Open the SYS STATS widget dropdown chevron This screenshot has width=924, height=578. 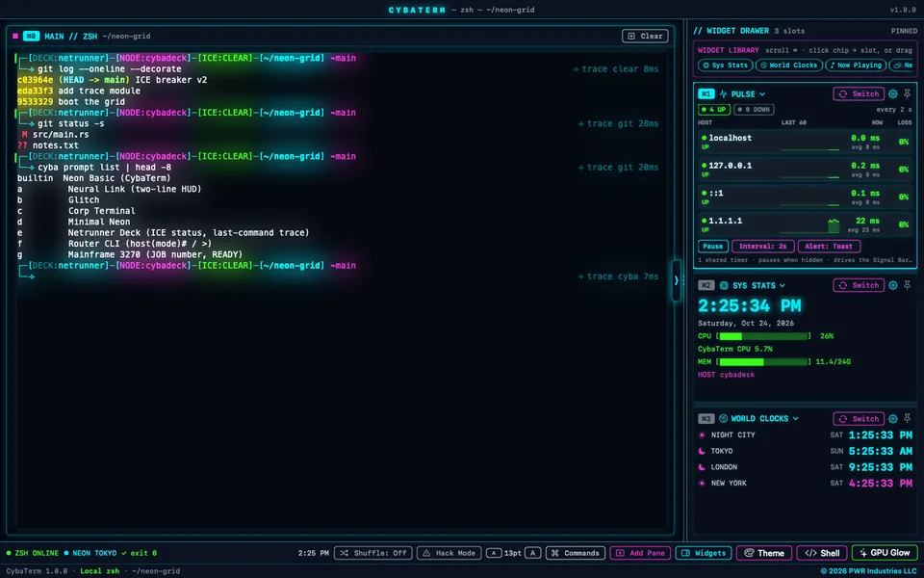pyautogui.click(x=782, y=285)
